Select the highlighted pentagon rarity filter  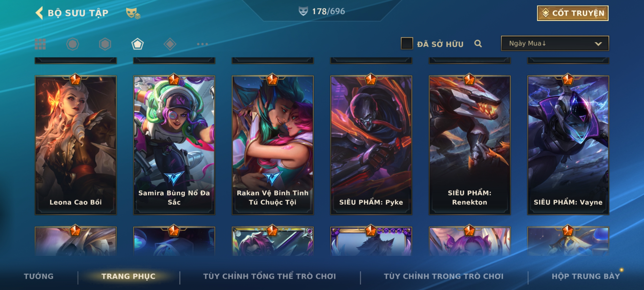137,44
